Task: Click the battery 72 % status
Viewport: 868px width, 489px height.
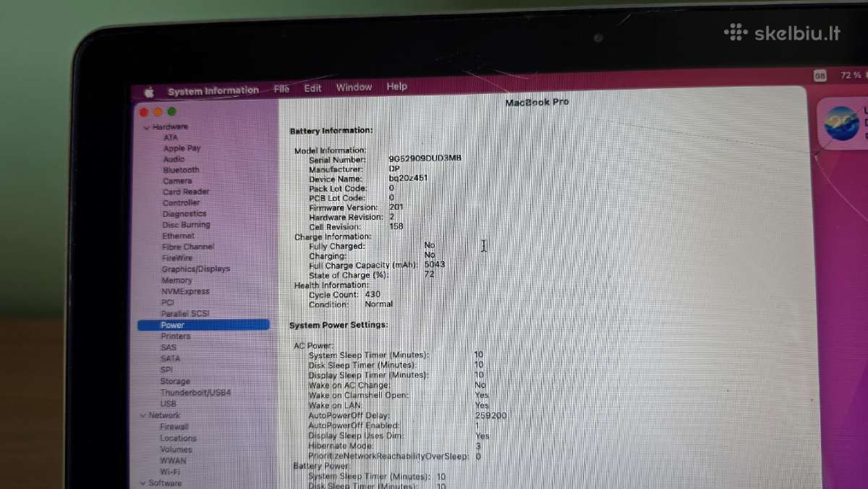Action: (x=851, y=75)
